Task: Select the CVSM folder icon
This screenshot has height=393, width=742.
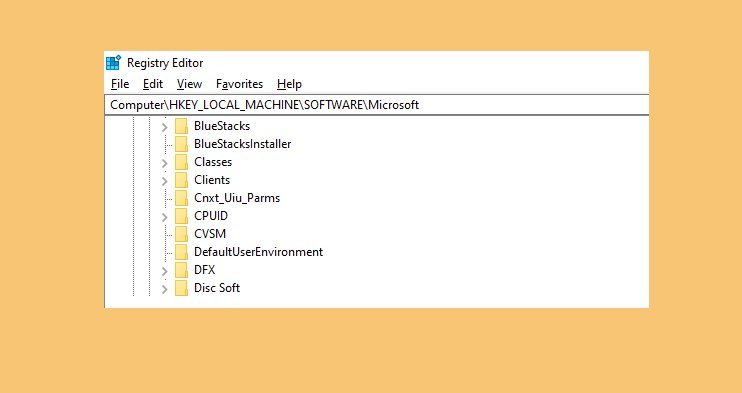Action: coord(181,234)
